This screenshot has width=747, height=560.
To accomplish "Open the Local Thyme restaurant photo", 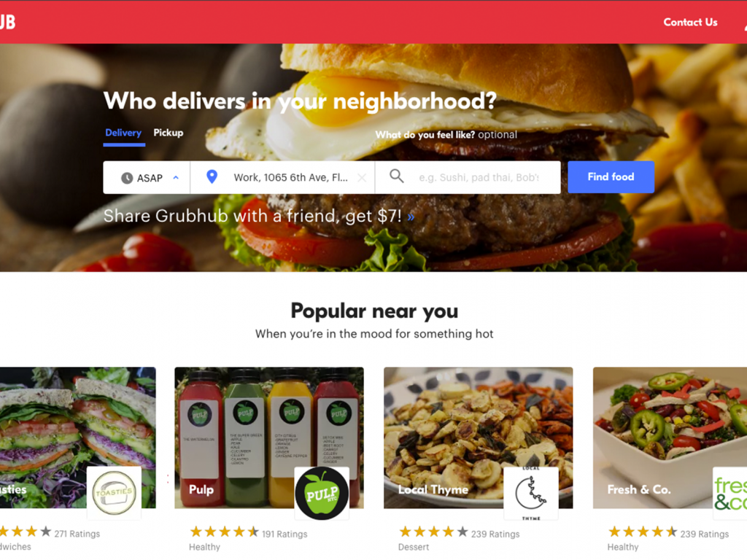I will (479, 437).
